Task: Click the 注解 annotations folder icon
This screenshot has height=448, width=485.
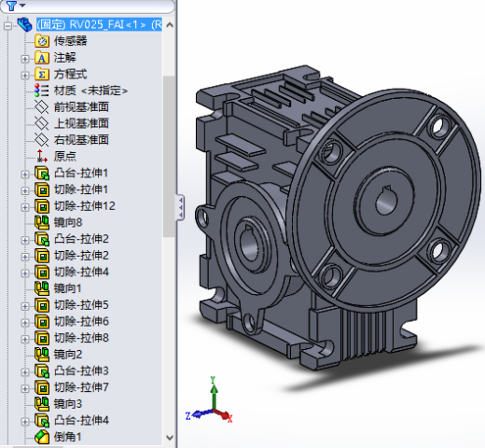Action: point(42,58)
